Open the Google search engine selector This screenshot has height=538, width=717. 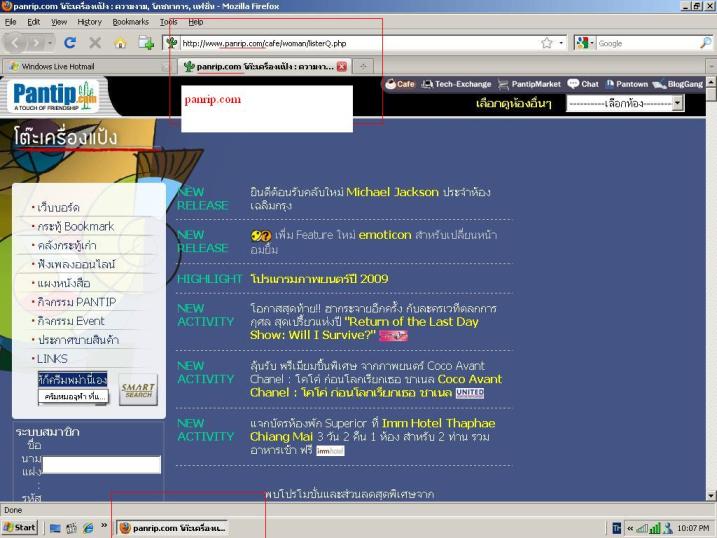[x=585, y=43]
